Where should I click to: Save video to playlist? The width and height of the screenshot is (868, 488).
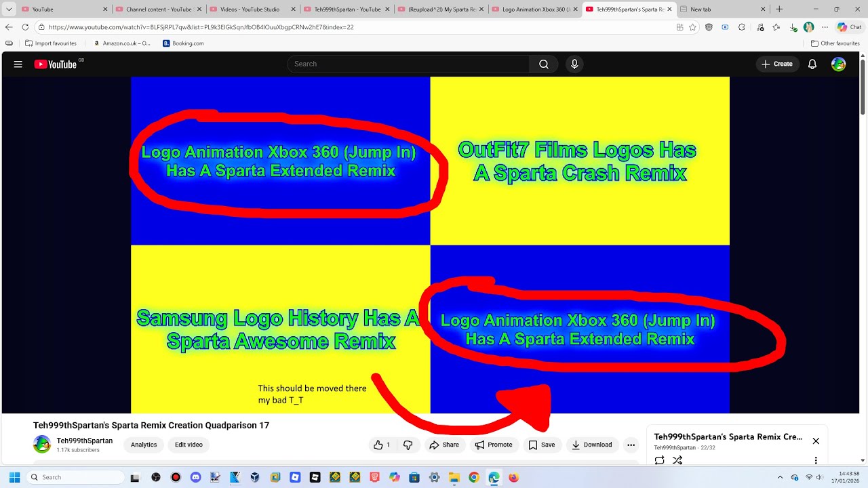pyautogui.click(x=542, y=445)
